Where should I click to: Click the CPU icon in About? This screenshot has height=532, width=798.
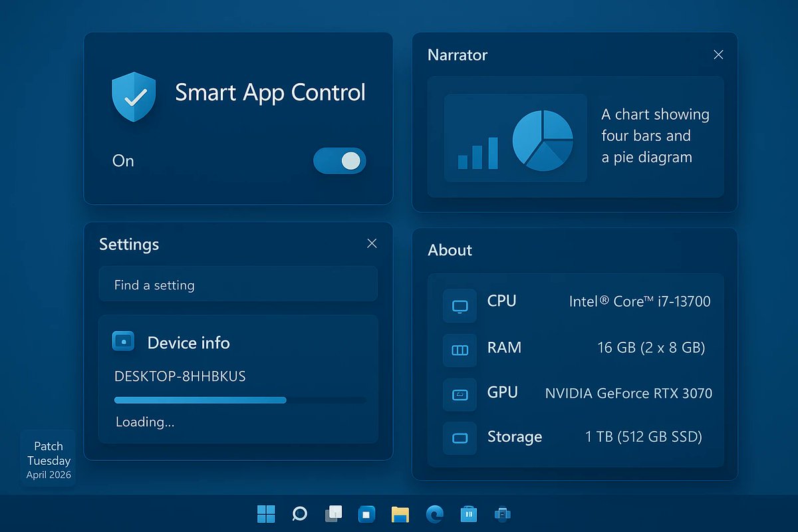pos(460,306)
